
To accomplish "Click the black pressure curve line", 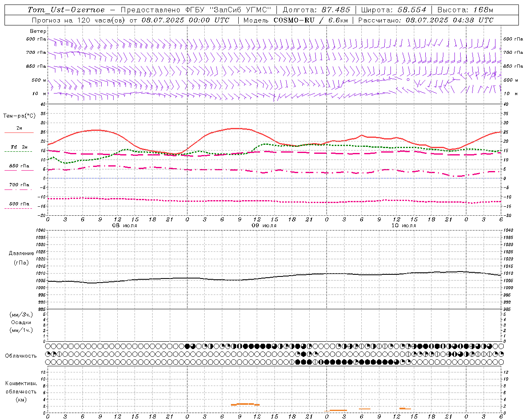I will (274, 277).
